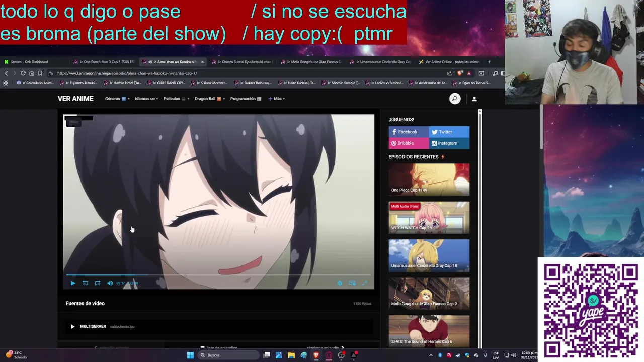Image resolution: width=644 pixels, height=362 pixels.
Task: Expand the Películas dropdown menu
Action: (x=177, y=99)
